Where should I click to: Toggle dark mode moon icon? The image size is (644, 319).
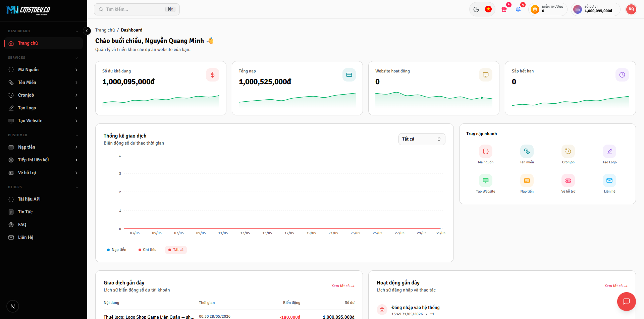pyautogui.click(x=476, y=9)
